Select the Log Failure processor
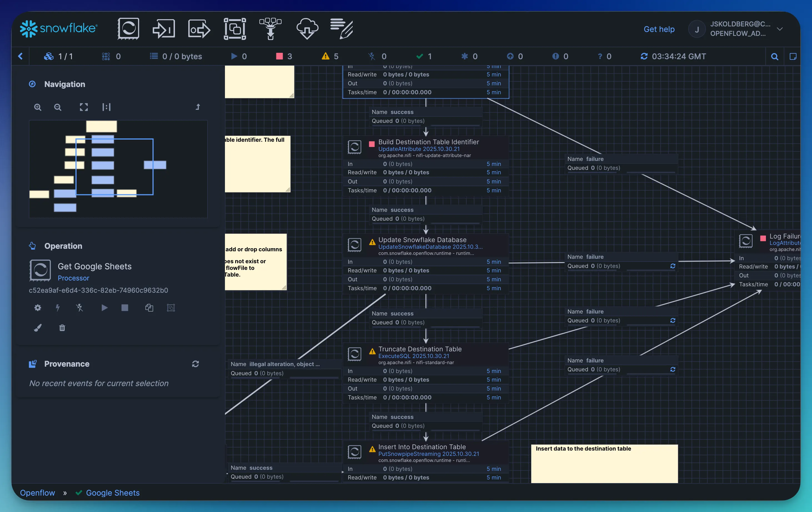The height and width of the screenshot is (512, 812). click(x=768, y=260)
